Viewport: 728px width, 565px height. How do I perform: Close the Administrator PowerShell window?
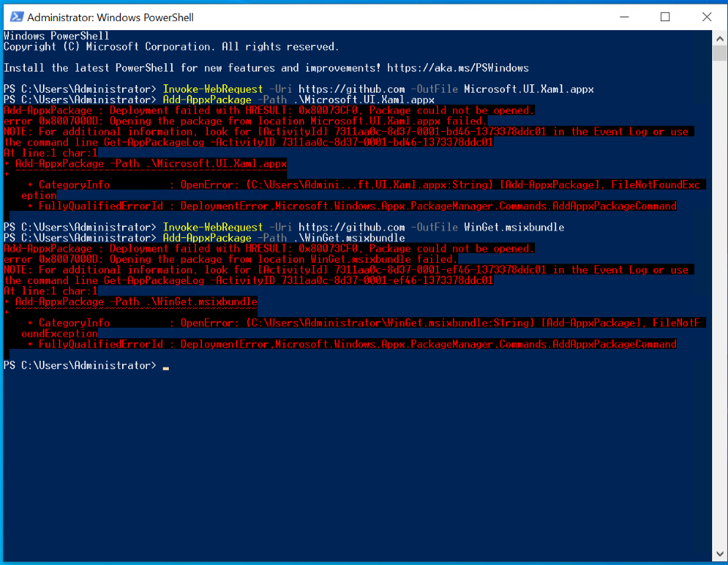(x=706, y=17)
